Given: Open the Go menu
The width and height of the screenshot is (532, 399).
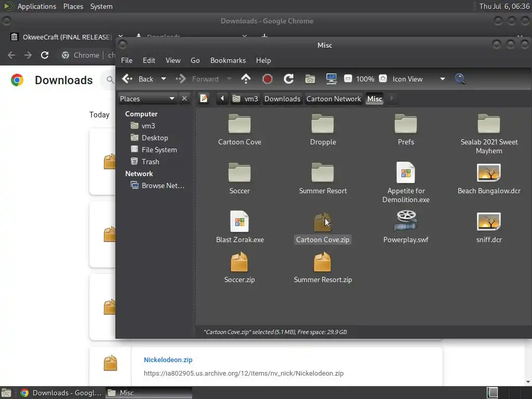Looking at the screenshot, I should pos(195,60).
